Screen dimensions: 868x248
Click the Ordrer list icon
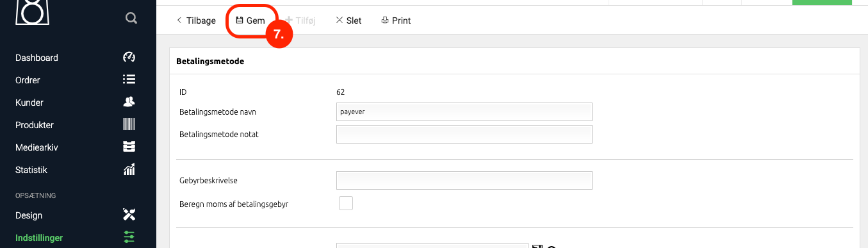(x=129, y=79)
